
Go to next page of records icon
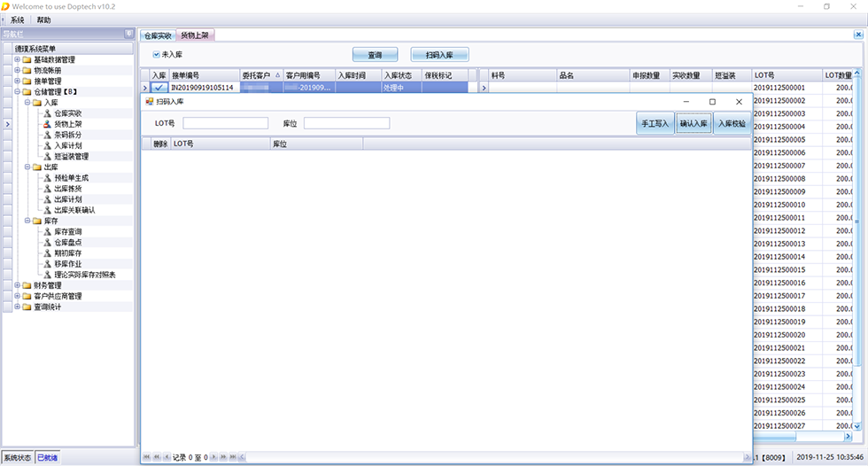click(x=223, y=457)
